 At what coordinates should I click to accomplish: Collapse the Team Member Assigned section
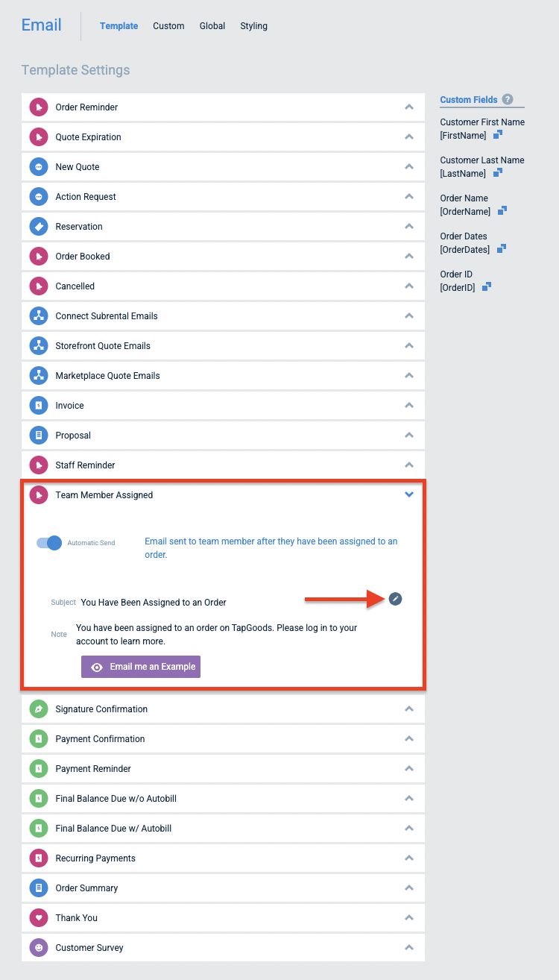(409, 494)
